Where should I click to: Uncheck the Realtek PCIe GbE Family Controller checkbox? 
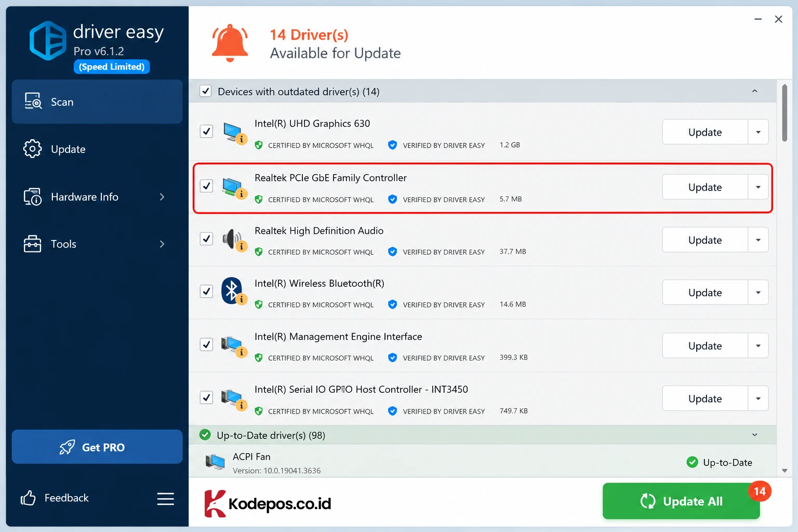pyautogui.click(x=206, y=186)
